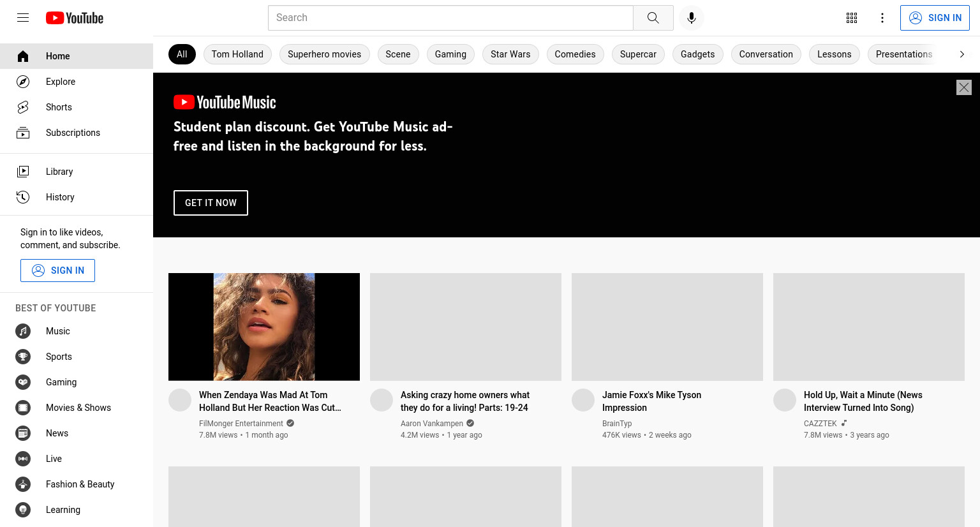Select the Gaming filter chip

pos(450,54)
